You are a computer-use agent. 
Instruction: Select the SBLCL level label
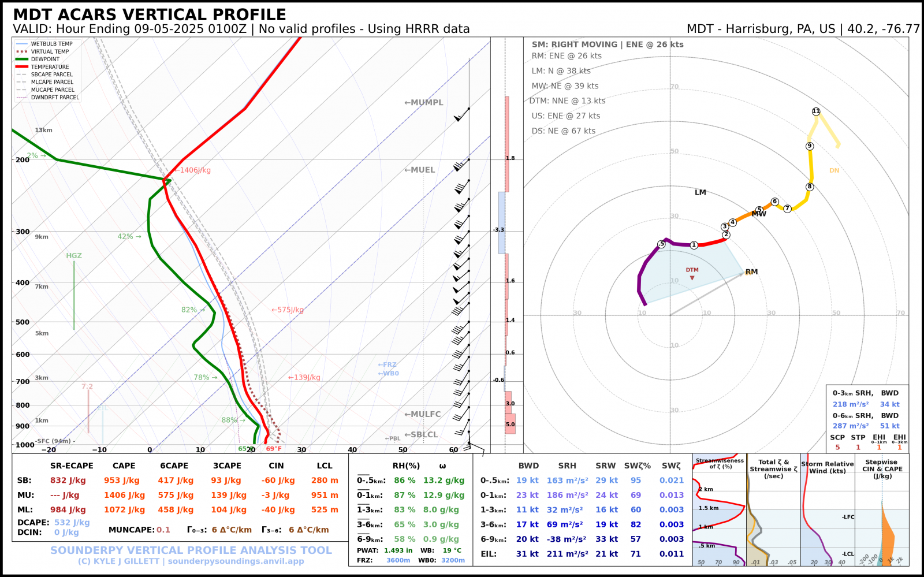(421, 435)
